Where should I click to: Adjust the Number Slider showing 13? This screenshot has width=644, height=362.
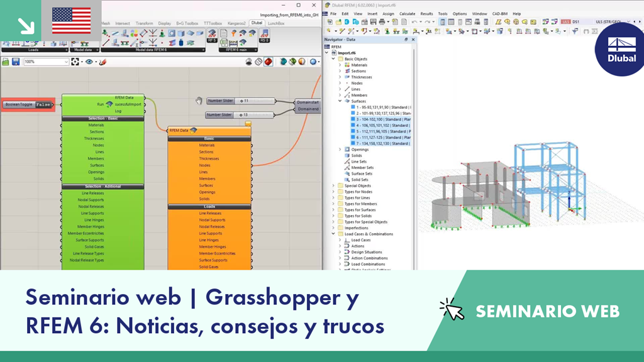pos(240,115)
